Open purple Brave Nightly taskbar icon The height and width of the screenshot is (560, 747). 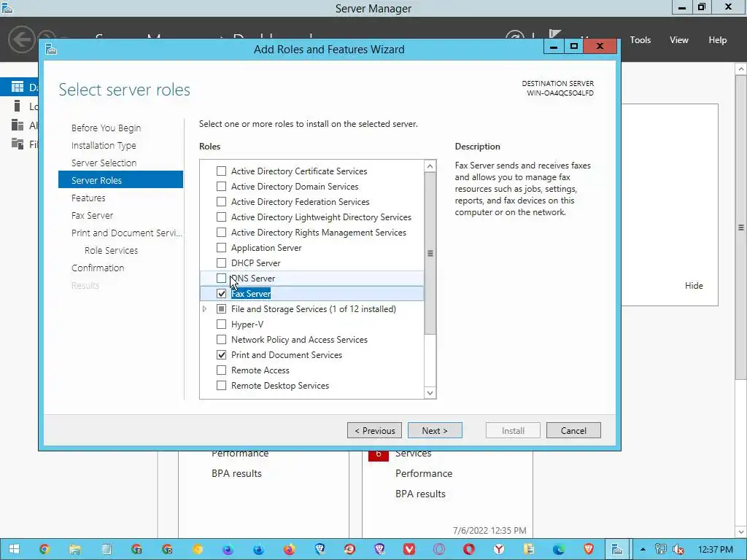[379, 549]
